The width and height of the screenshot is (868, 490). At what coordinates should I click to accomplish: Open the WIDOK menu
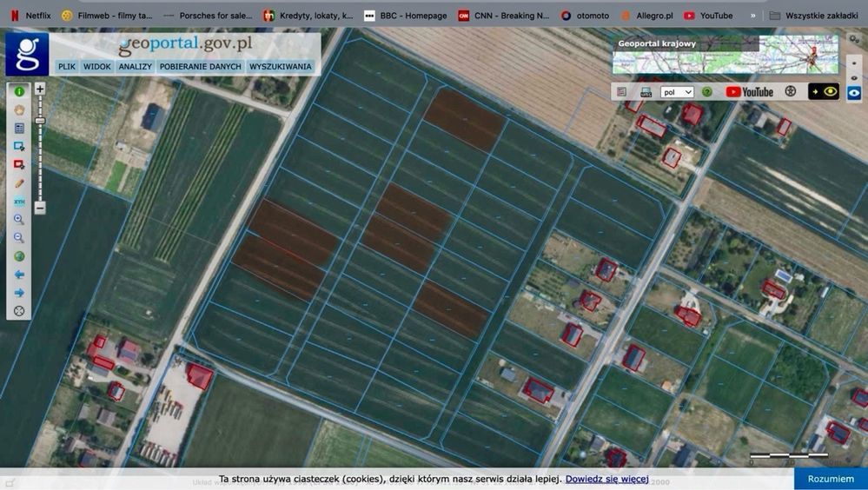96,66
